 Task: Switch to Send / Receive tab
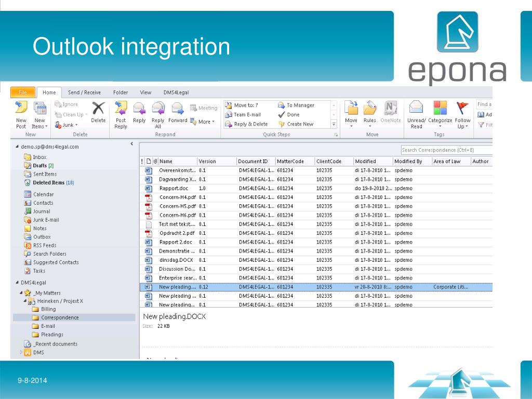coord(85,92)
